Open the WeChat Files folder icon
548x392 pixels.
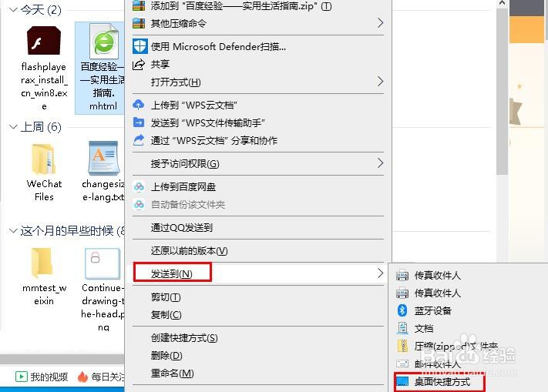coord(43,159)
